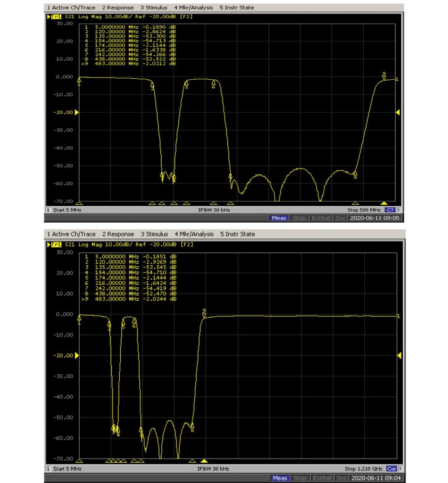Open Mkr/Analysis menu in the top window
448x483 pixels.
pyautogui.click(x=193, y=8)
